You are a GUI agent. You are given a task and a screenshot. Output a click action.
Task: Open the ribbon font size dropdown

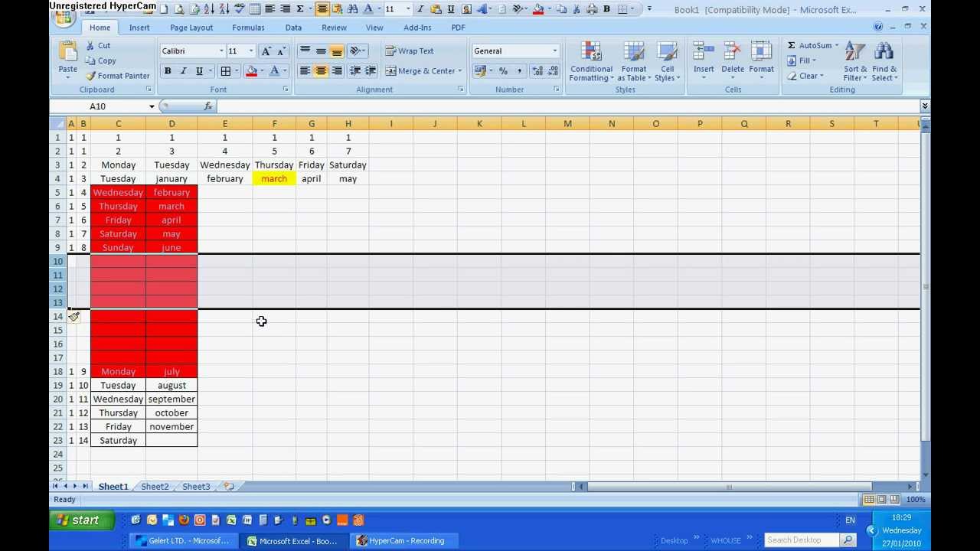tap(250, 51)
